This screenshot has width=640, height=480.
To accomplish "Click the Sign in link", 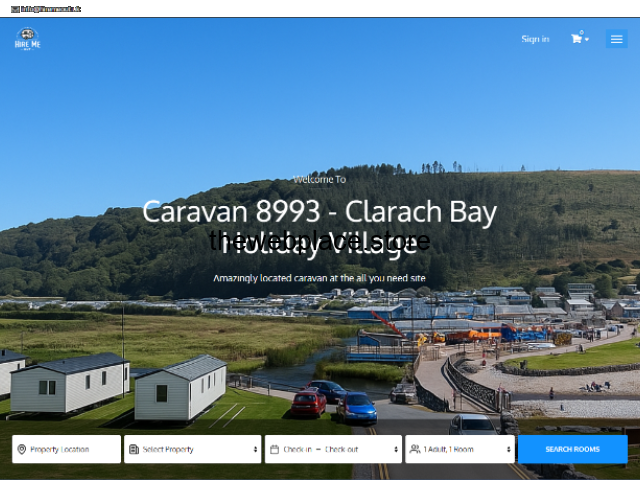I will click(x=535, y=39).
